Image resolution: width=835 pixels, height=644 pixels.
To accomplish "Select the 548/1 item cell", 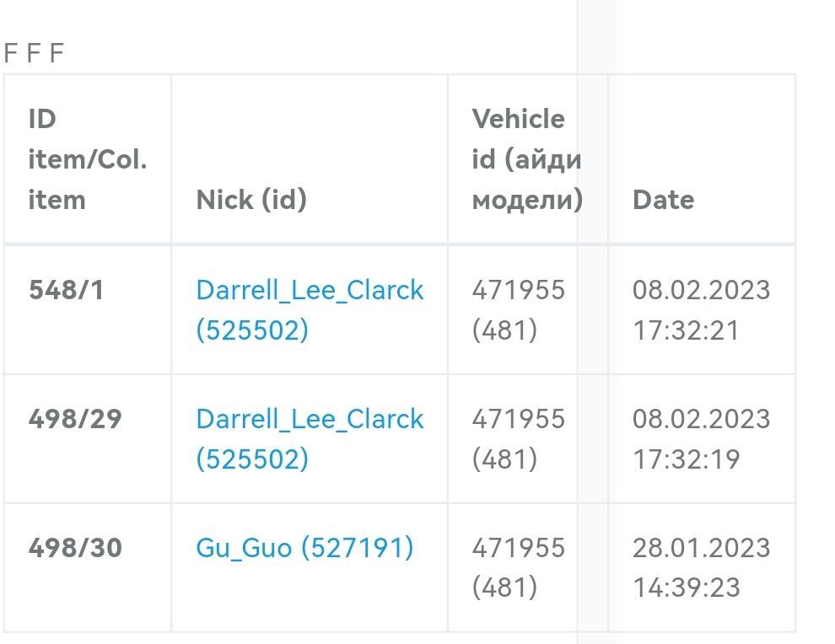I will 67,290.
